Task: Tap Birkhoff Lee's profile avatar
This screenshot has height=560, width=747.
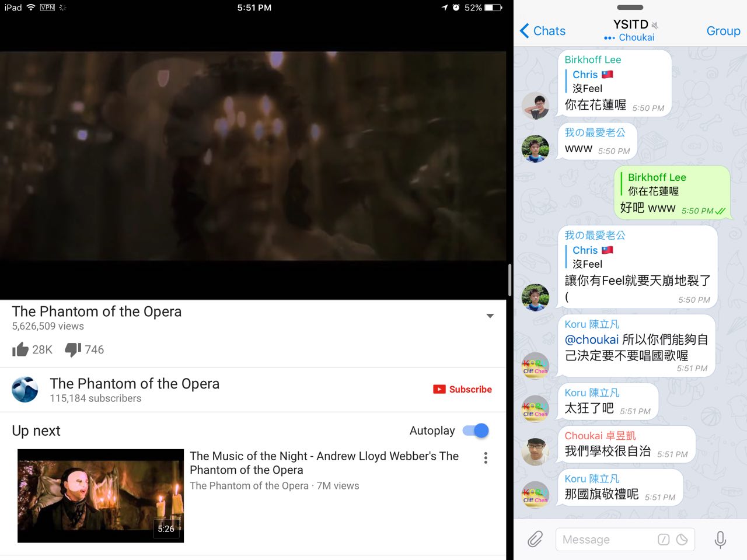Action: point(535,106)
